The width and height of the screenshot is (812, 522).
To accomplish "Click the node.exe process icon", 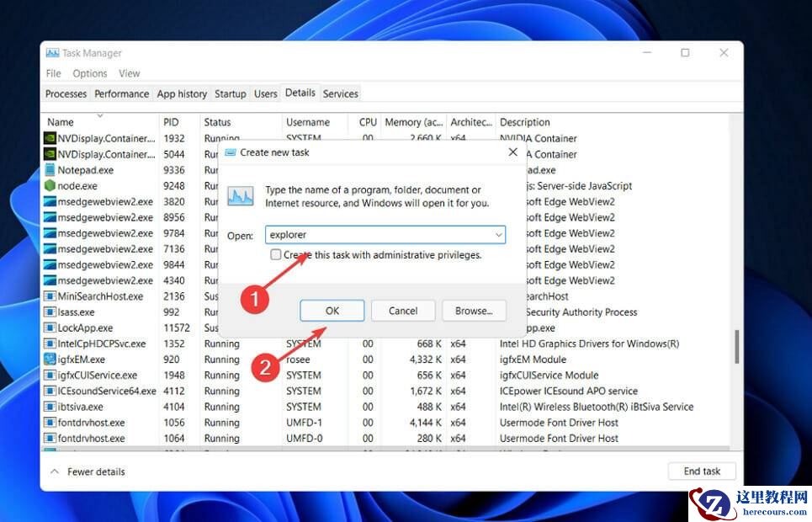I will (50, 185).
